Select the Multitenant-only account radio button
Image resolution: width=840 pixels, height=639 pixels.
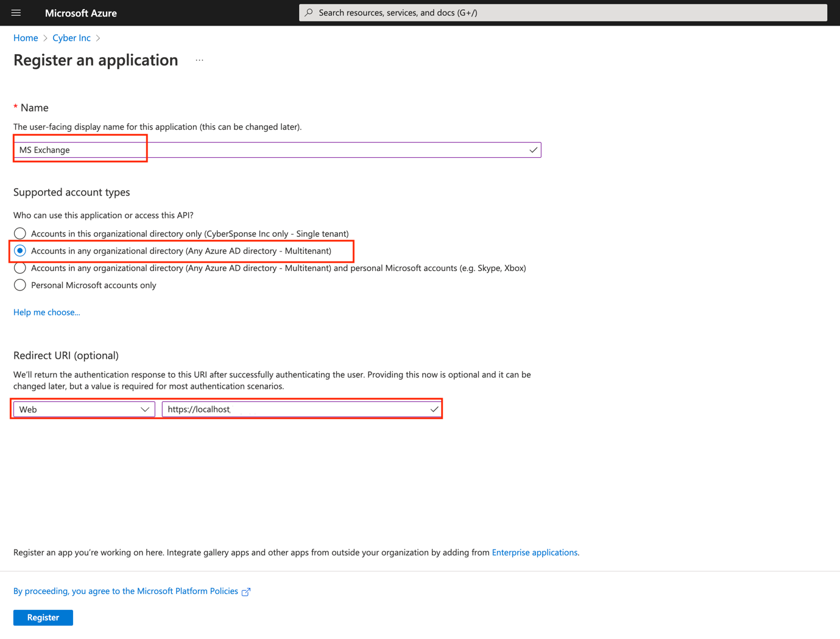point(20,251)
